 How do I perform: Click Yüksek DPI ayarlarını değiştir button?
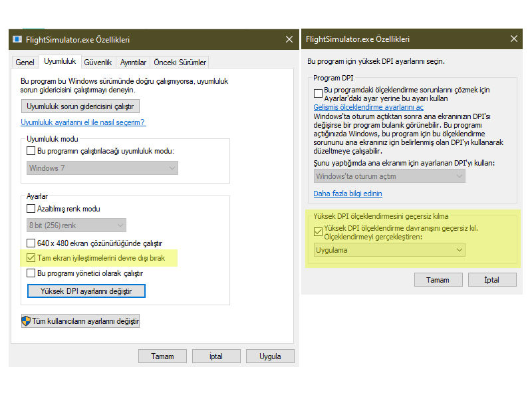point(86,291)
